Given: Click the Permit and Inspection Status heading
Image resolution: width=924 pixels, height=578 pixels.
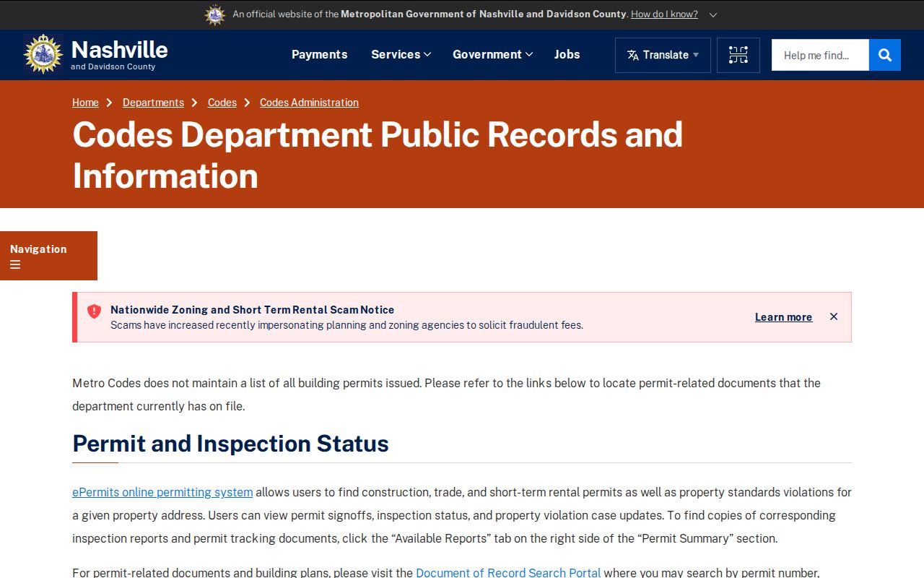Looking at the screenshot, I should [231, 444].
